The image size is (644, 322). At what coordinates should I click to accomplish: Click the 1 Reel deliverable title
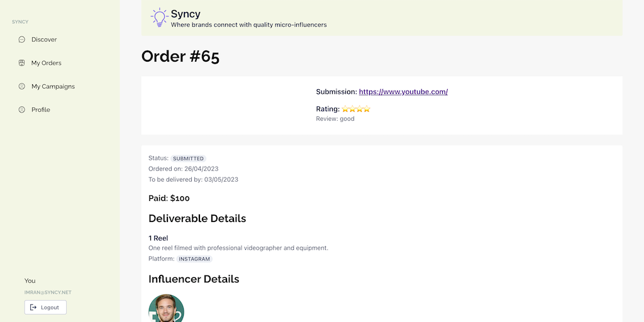158,238
